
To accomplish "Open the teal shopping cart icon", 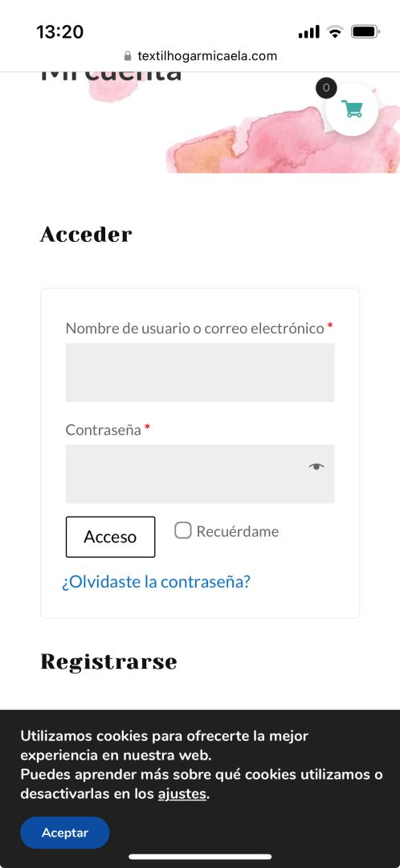I will pos(352,109).
